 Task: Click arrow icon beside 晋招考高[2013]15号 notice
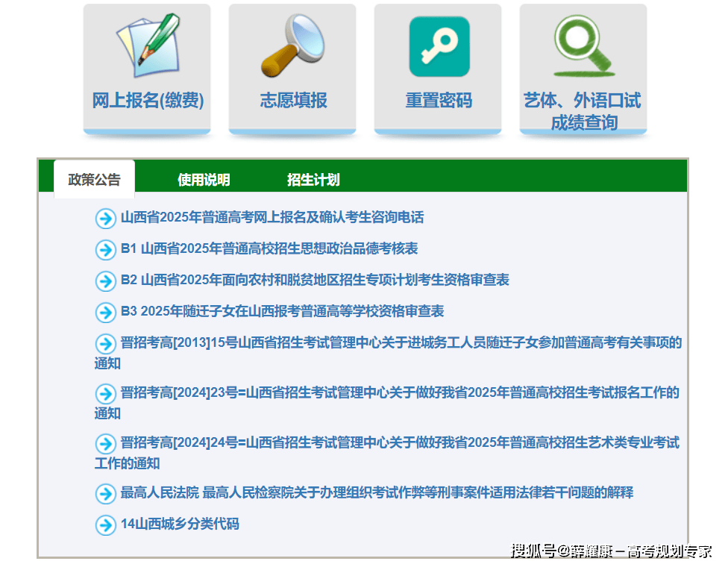[106, 344]
